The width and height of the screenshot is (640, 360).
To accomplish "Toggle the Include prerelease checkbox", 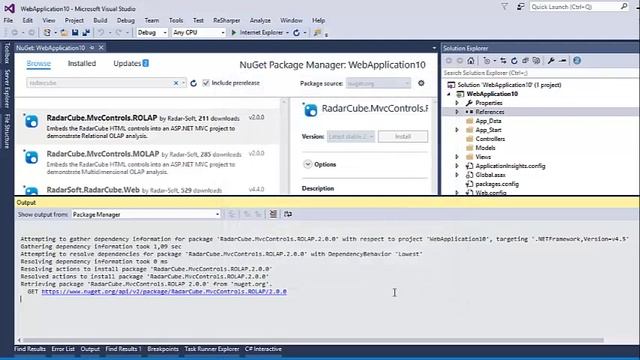I will 206,83.
